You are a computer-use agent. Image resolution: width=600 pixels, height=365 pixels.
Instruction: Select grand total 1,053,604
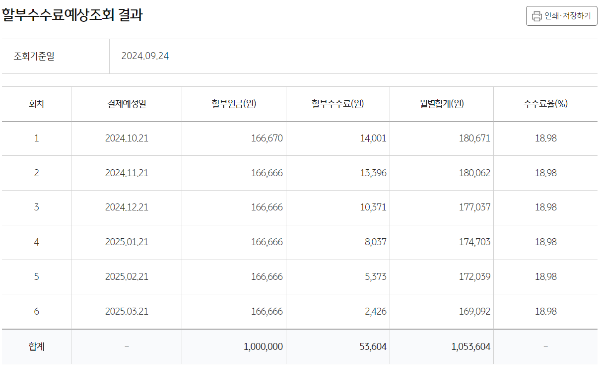(471, 347)
